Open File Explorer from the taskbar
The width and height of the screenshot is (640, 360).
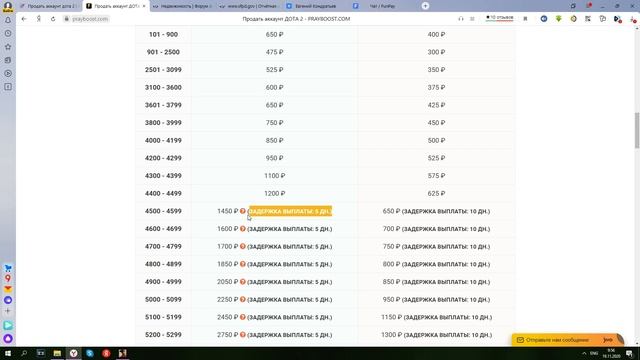[57, 353]
